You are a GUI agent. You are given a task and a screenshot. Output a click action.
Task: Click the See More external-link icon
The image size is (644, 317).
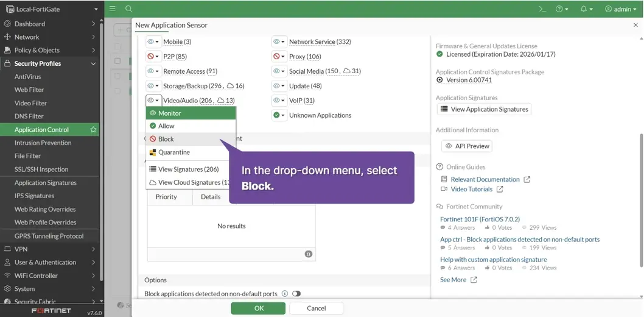pyautogui.click(x=474, y=280)
